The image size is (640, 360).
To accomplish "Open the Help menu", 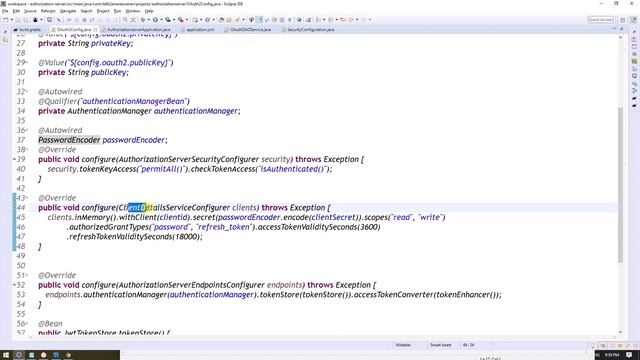I will point(149,11).
